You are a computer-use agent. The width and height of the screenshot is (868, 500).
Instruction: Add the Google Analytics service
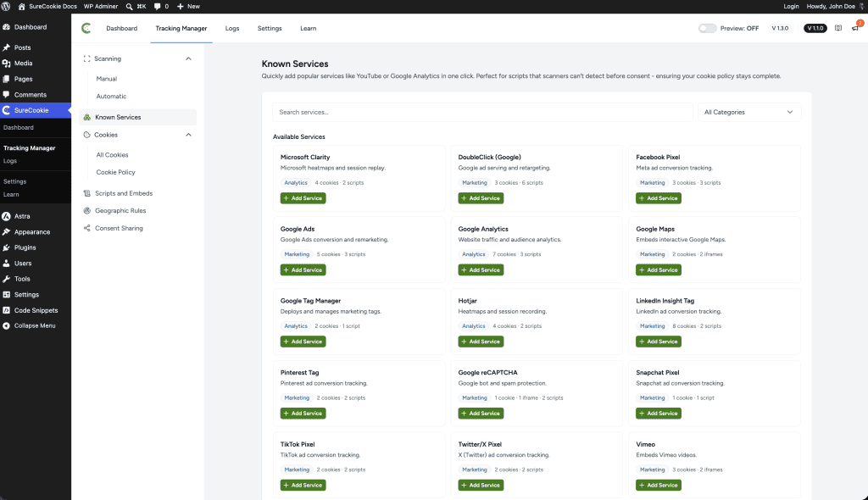tap(481, 270)
